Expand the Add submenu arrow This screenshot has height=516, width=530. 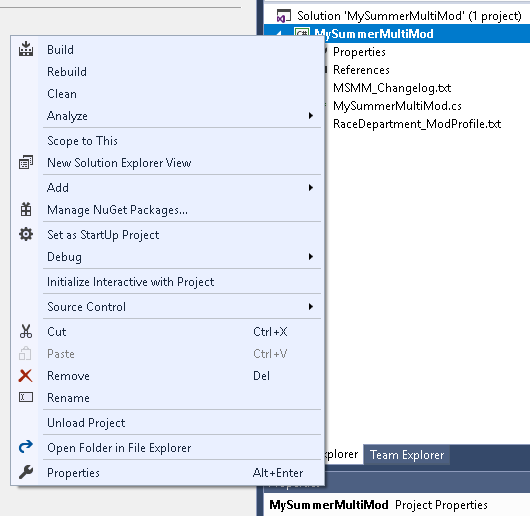click(x=311, y=188)
